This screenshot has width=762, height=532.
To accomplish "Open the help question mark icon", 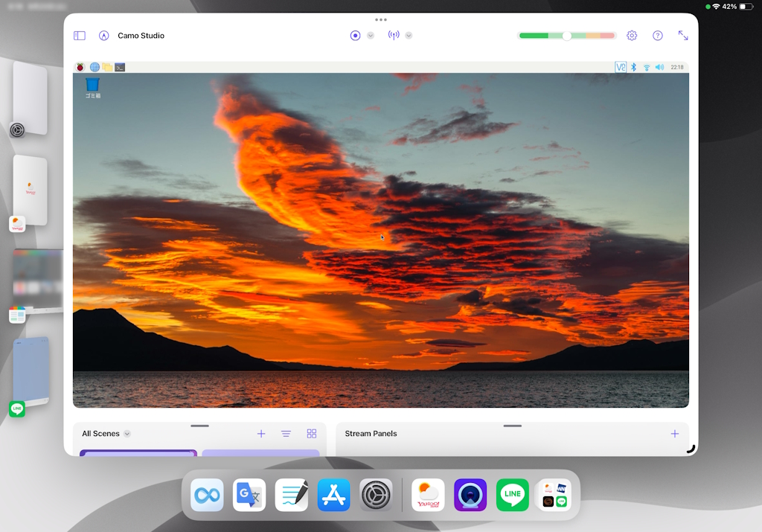I will [x=658, y=36].
